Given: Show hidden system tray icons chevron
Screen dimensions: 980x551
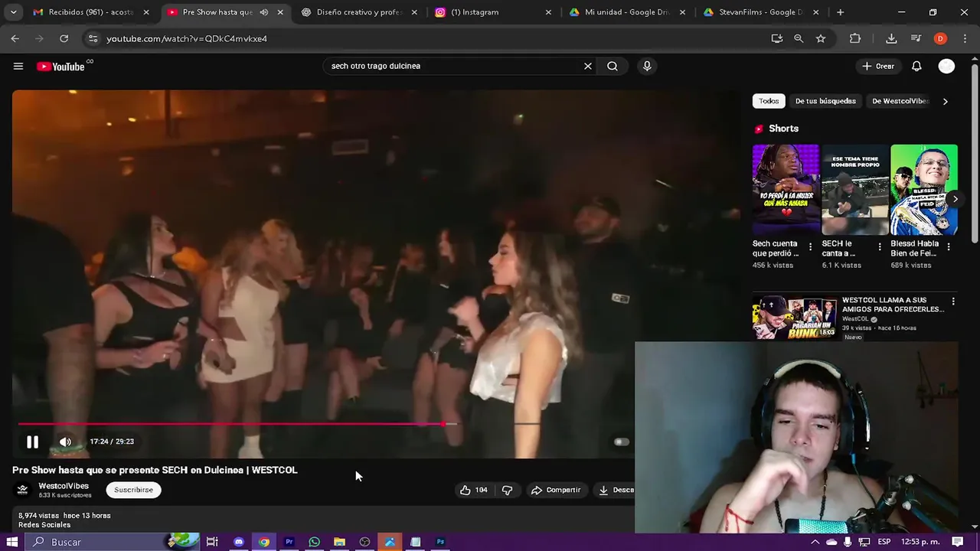Looking at the screenshot, I should point(815,542).
